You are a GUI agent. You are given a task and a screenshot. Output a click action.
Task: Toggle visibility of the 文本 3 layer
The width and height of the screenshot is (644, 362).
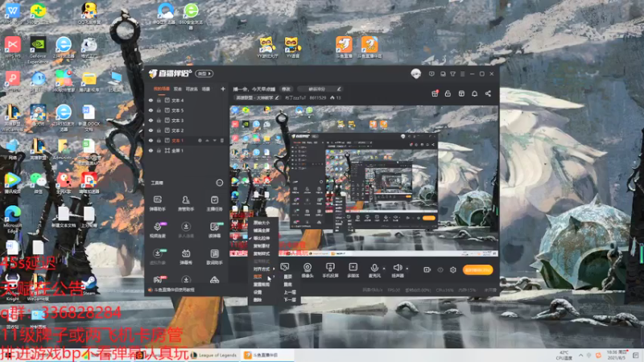[x=151, y=120]
